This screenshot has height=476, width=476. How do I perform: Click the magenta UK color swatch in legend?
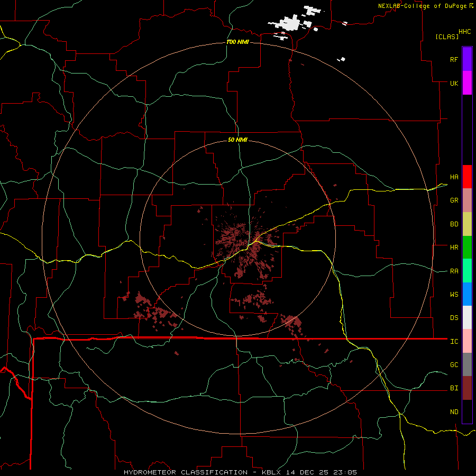click(x=467, y=83)
